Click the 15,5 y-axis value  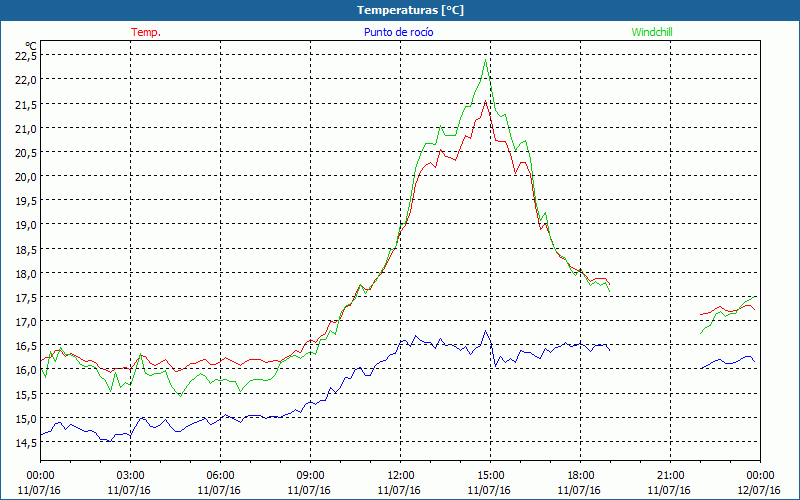(27, 395)
